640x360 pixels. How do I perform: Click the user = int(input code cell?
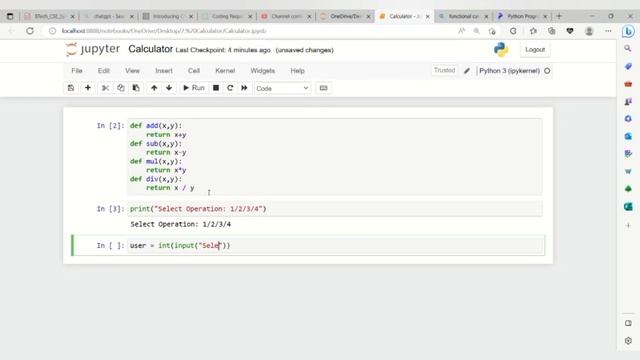(x=336, y=245)
